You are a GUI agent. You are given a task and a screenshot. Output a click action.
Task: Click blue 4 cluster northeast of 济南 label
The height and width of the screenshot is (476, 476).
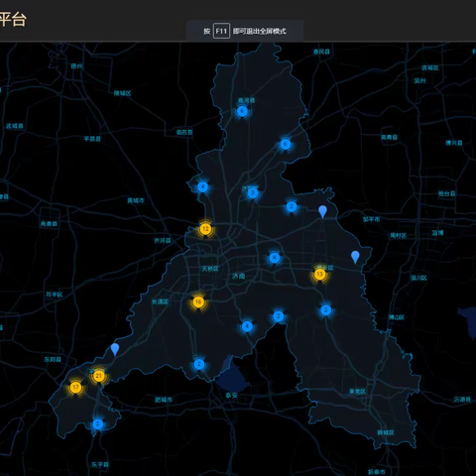tap(274, 258)
